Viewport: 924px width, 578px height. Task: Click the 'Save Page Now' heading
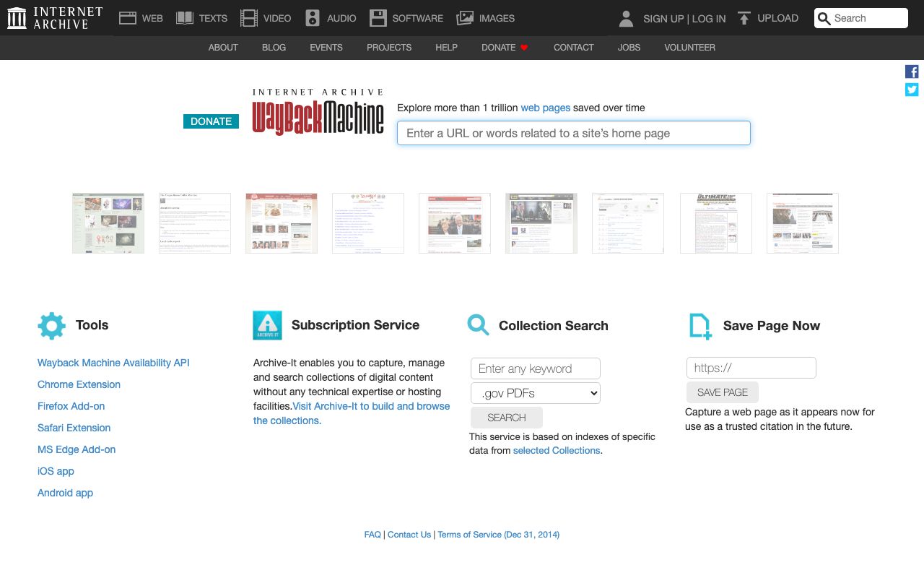(772, 326)
